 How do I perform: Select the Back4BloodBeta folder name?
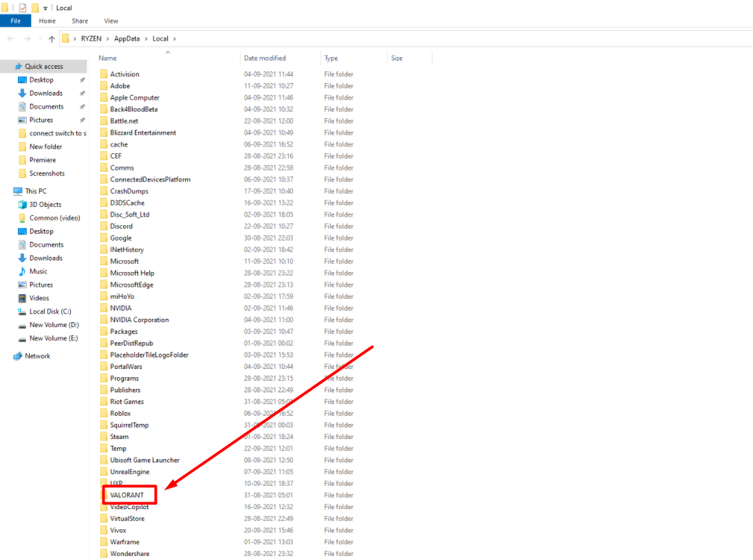(x=133, y=109)
